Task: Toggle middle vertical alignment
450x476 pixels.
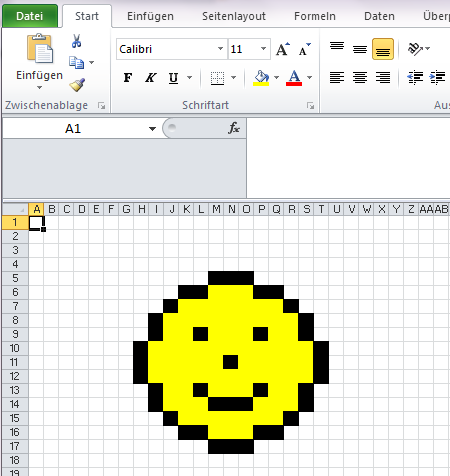Action: point(360,49)
